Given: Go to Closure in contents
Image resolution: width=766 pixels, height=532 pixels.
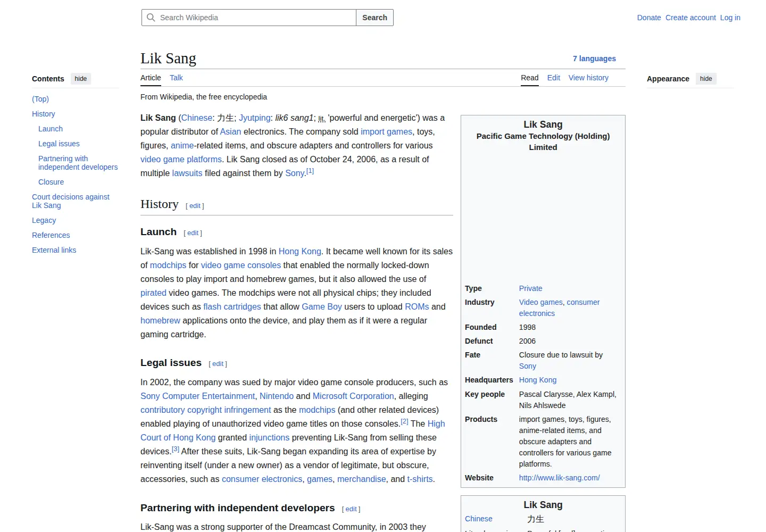Looking at the screenshot, I should tap(51, 182).
